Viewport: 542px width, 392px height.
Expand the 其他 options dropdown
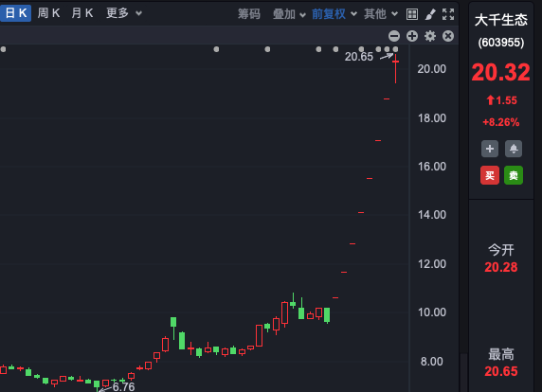tap(381, 14)
